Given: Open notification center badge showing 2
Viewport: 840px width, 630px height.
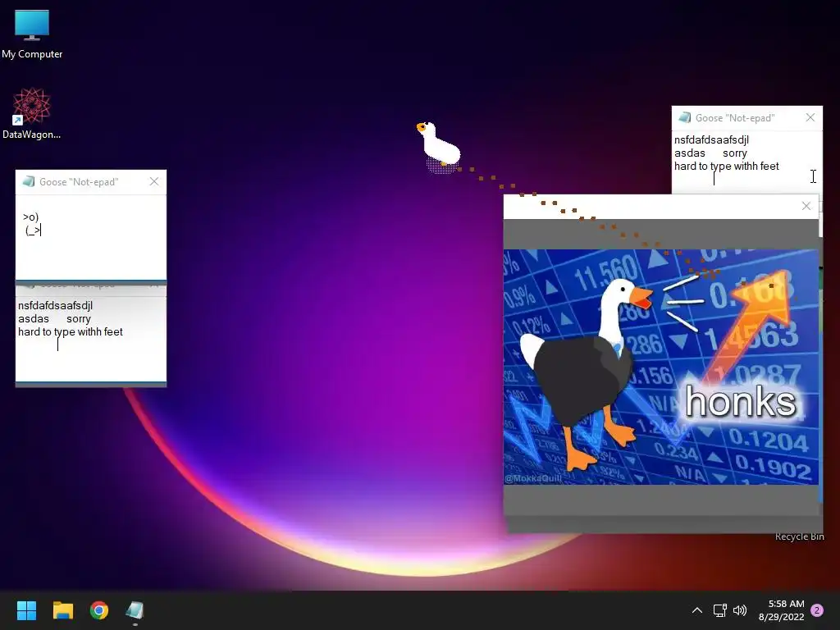Looking at the screenshot, I should 817,610.
